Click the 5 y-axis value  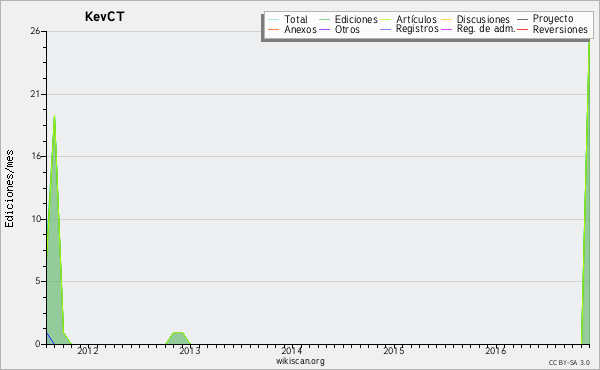tap(38, 281)
